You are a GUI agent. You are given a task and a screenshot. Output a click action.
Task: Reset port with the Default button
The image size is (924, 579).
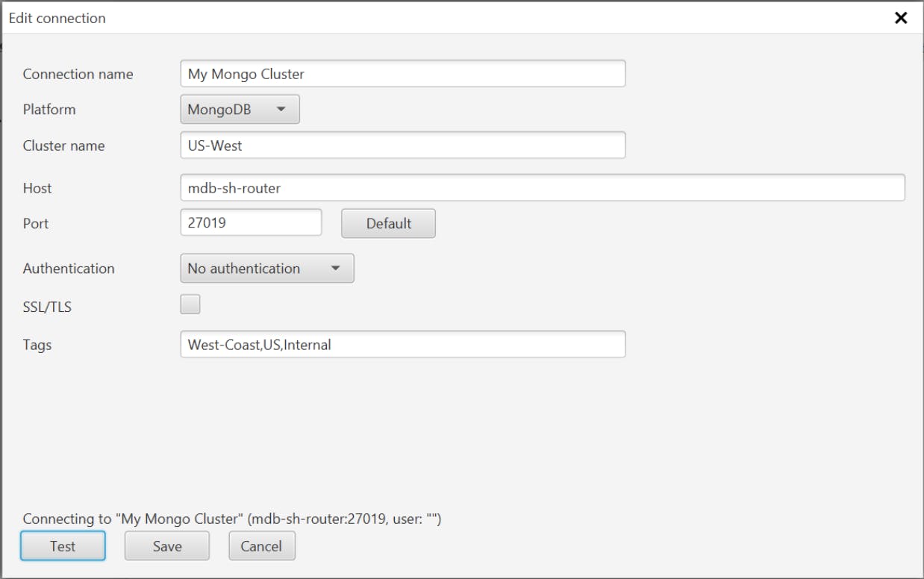pos(388,224)
